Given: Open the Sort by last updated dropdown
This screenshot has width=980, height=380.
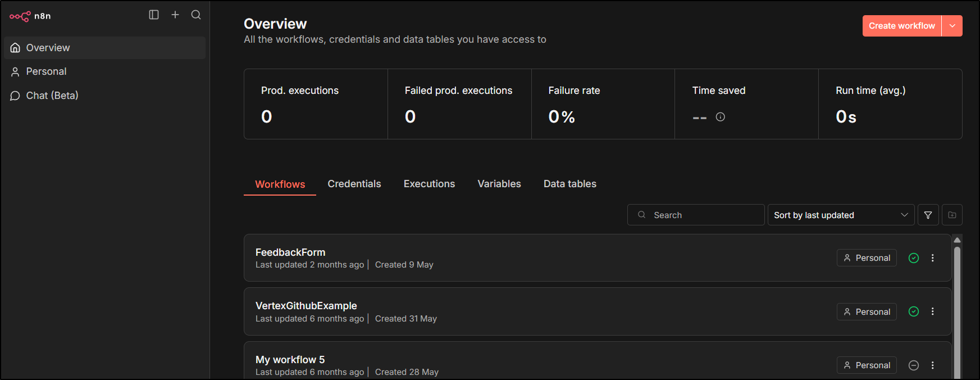Looking at the screenshot, I should pyautogui.click(x=840, y=215).
